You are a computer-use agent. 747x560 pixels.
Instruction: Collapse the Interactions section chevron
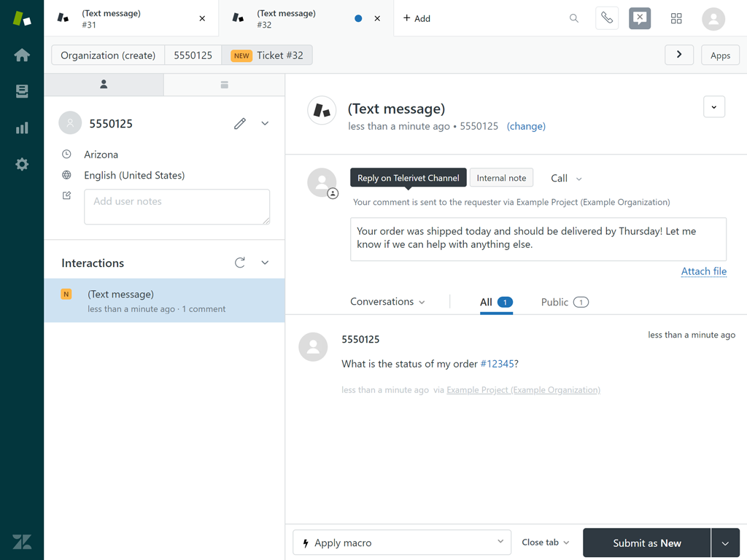[x=265, y=262]
